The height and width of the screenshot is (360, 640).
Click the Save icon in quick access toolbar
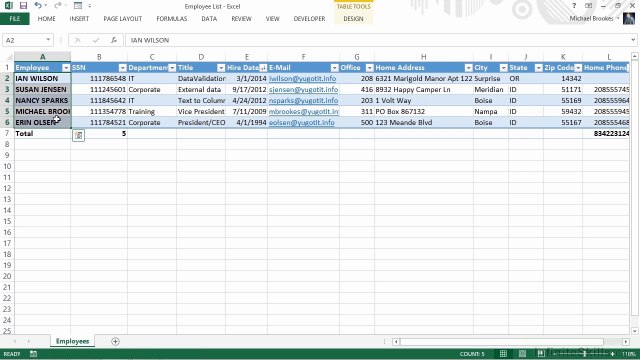coord(23,6)
